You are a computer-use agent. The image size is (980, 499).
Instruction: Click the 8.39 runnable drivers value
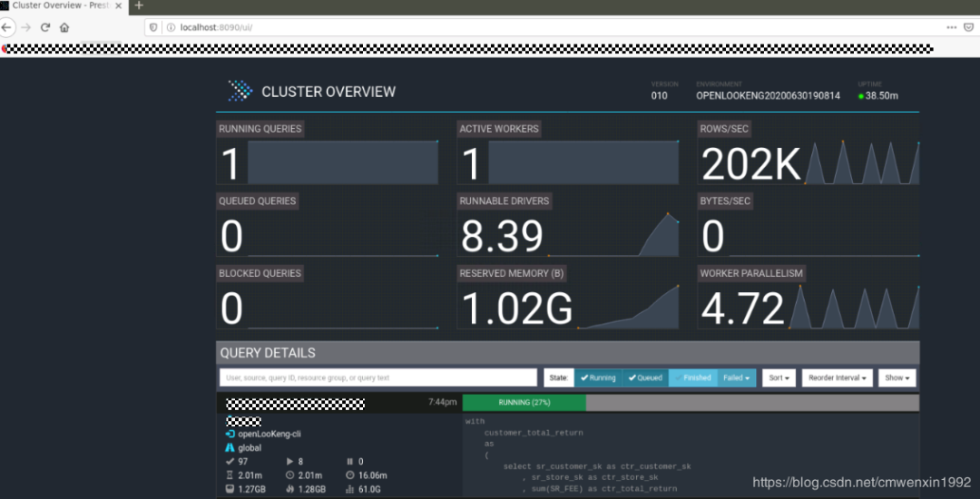coord(502,237)
